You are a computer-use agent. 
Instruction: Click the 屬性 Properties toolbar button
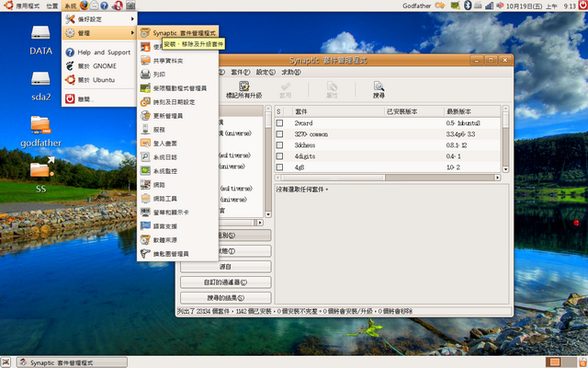point(332,90)
